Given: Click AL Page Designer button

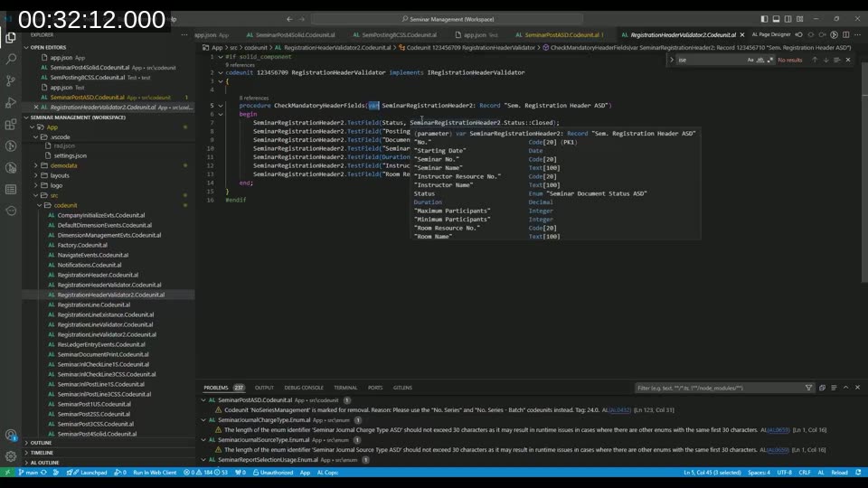Looking at the screenshot, I should tap(771, 34).
